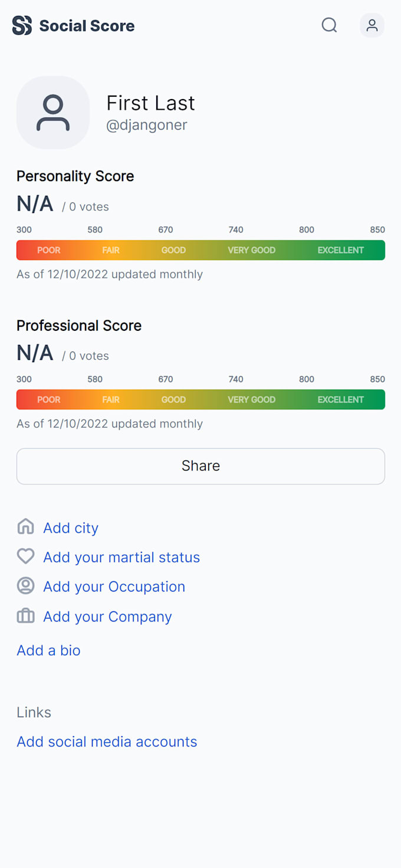Select the Add your Occupation link

(114, 587)
